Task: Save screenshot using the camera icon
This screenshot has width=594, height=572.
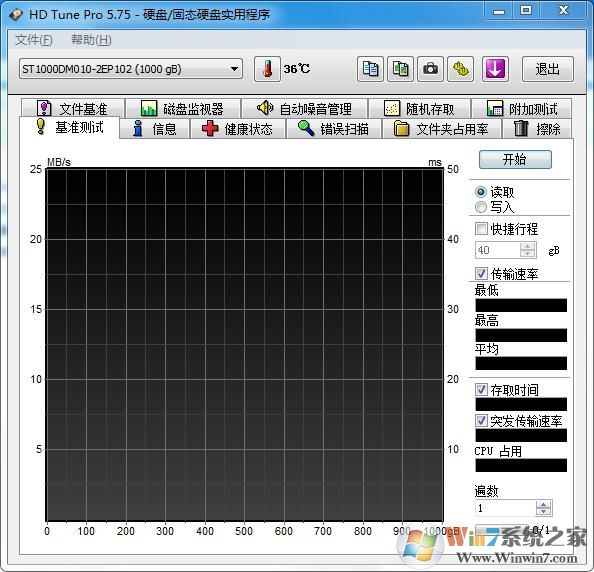Action: point(430,69)
